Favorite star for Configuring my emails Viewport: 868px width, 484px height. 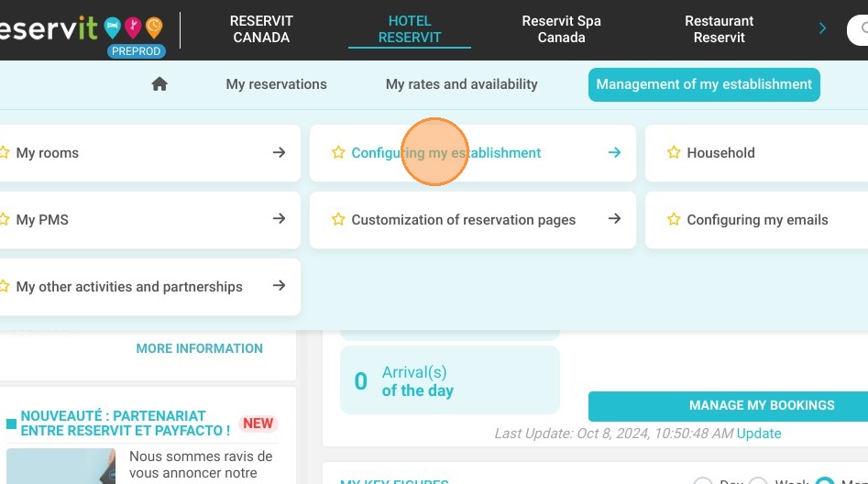[674, 219]
